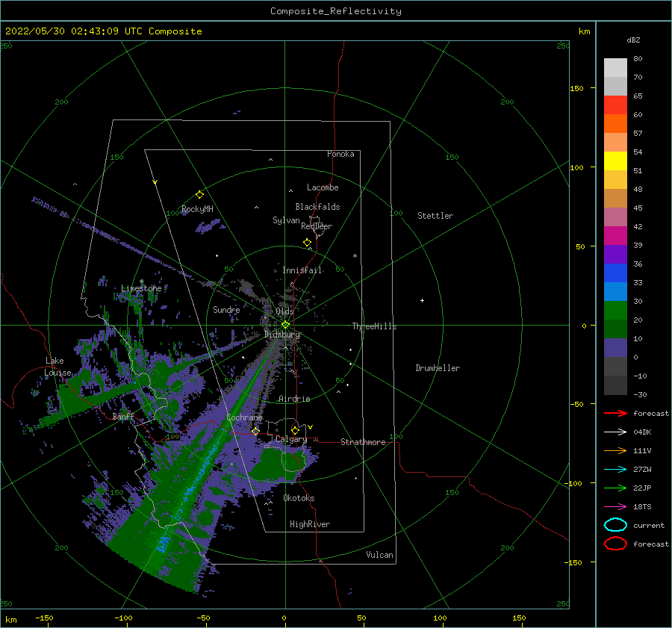
Task: Select the purple 39-36 dBZ swatch
Action: 615,254
